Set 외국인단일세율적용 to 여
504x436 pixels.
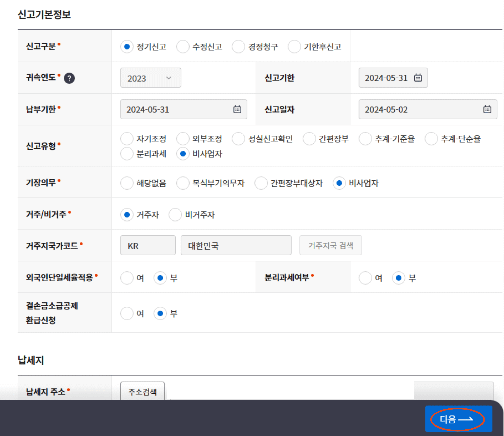127,278
